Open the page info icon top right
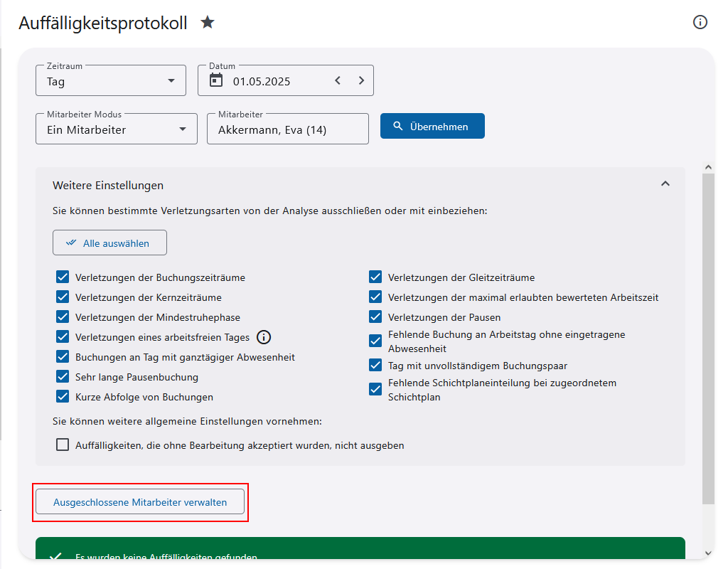The image size is (728, 569). click(700, 22)
